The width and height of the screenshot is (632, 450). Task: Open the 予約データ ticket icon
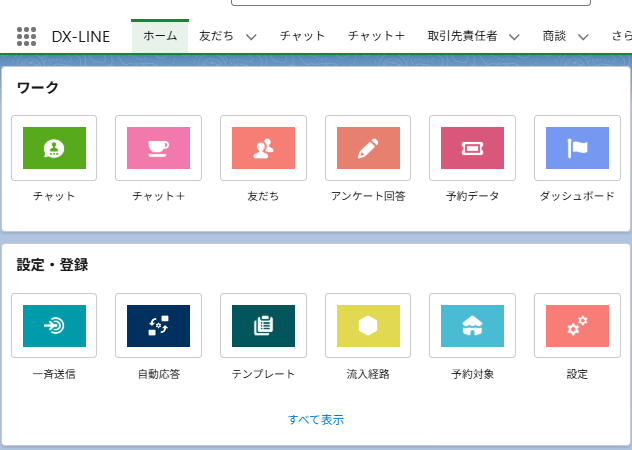point(472,148)
